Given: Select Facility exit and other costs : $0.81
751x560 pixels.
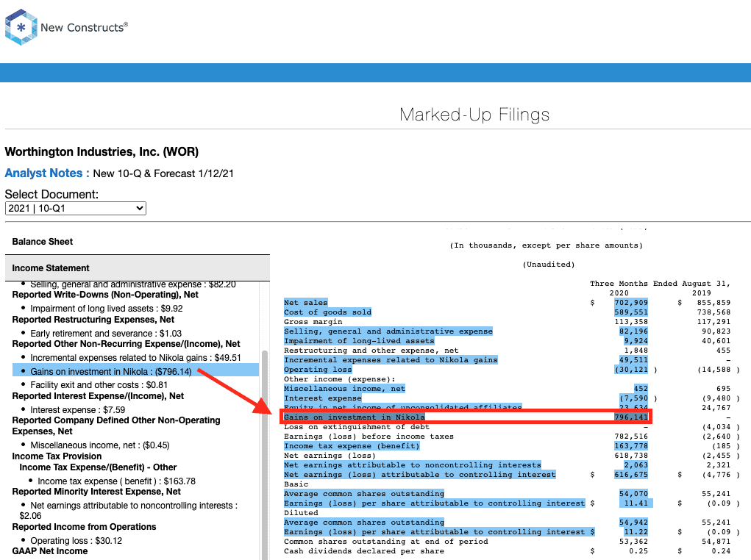Looking at the screenshot, I should [99, 385].
